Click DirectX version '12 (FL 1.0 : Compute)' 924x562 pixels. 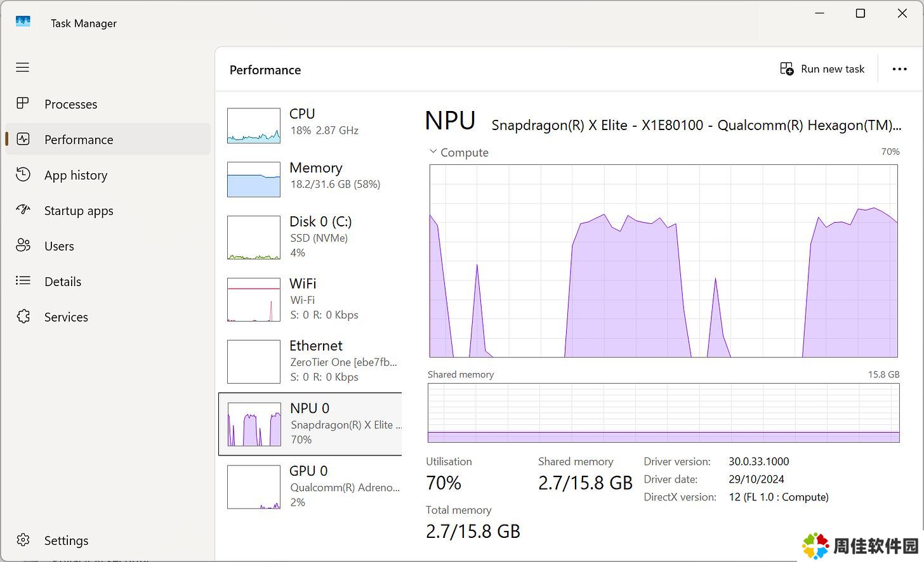pyautogui.click(x=779, y=497)
